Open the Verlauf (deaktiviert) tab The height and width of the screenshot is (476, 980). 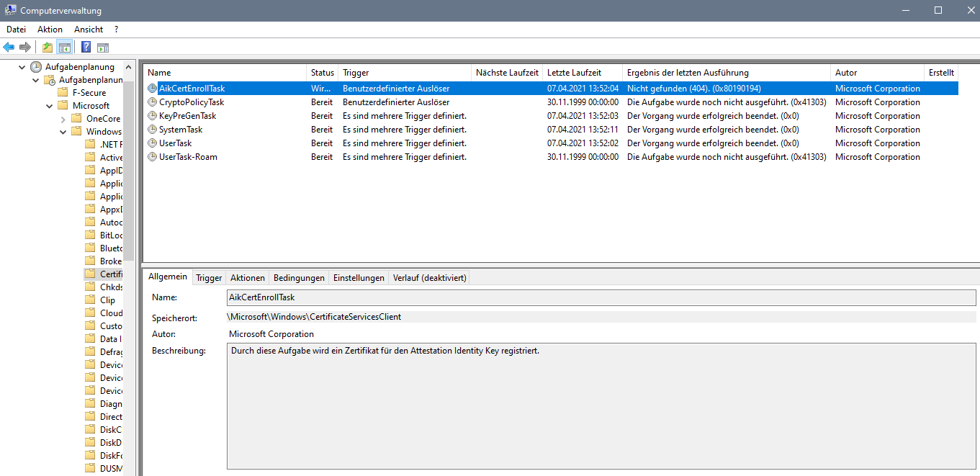(430, 278)
